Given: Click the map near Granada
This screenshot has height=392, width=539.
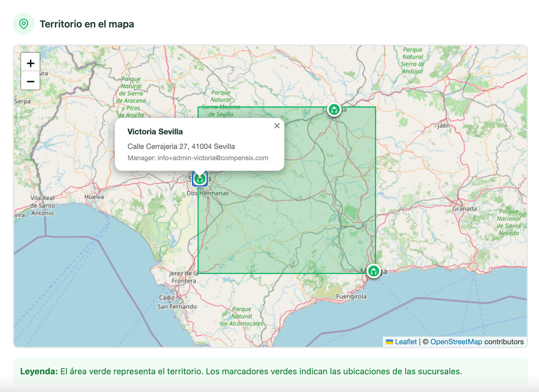Looking at the screenshot, I should [x=465, y=208].
